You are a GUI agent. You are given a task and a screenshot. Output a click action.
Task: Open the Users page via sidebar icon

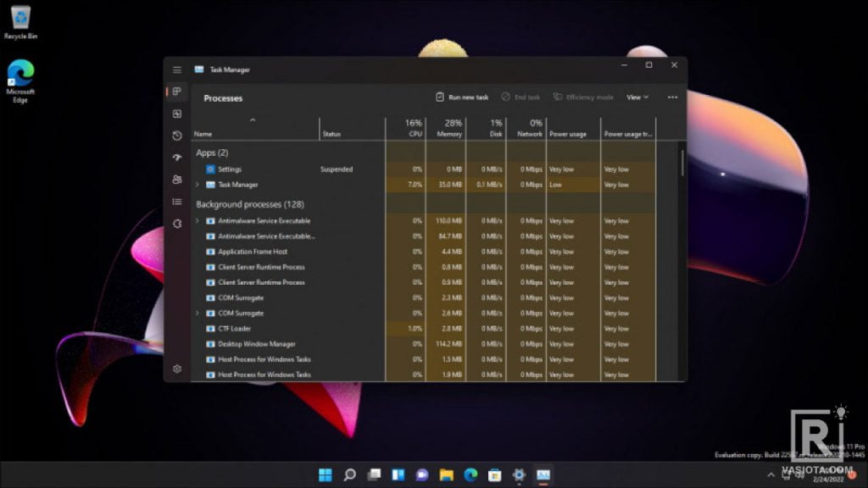coord(176,180)
